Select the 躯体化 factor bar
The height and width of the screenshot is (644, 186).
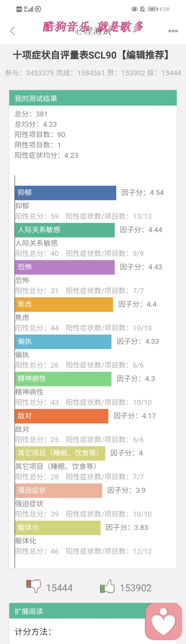coord(58,528)
